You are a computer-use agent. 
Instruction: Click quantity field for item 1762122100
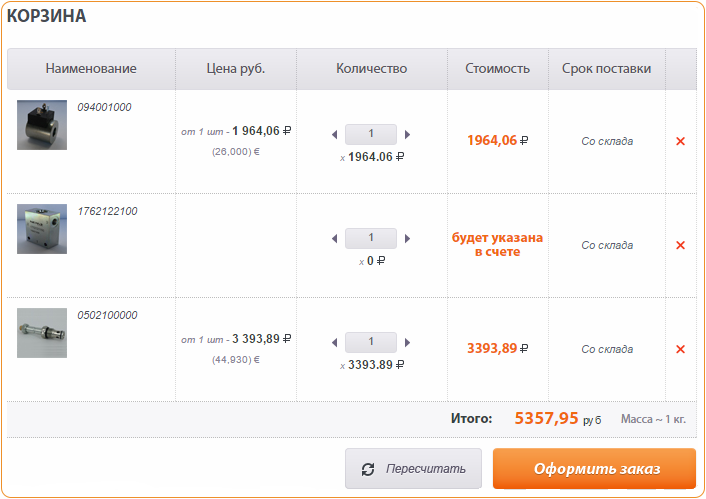(371, 238)
